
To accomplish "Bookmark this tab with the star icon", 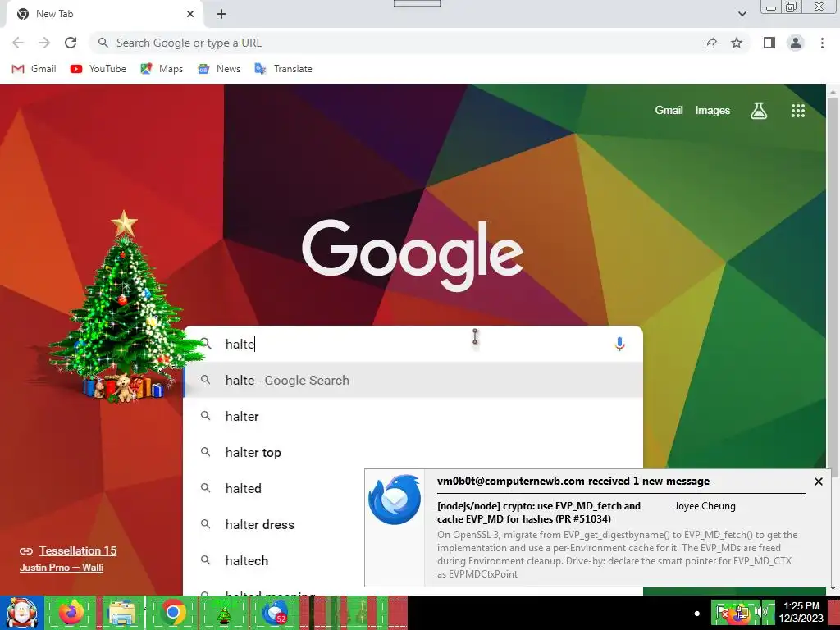I will (x=737, y=43).
